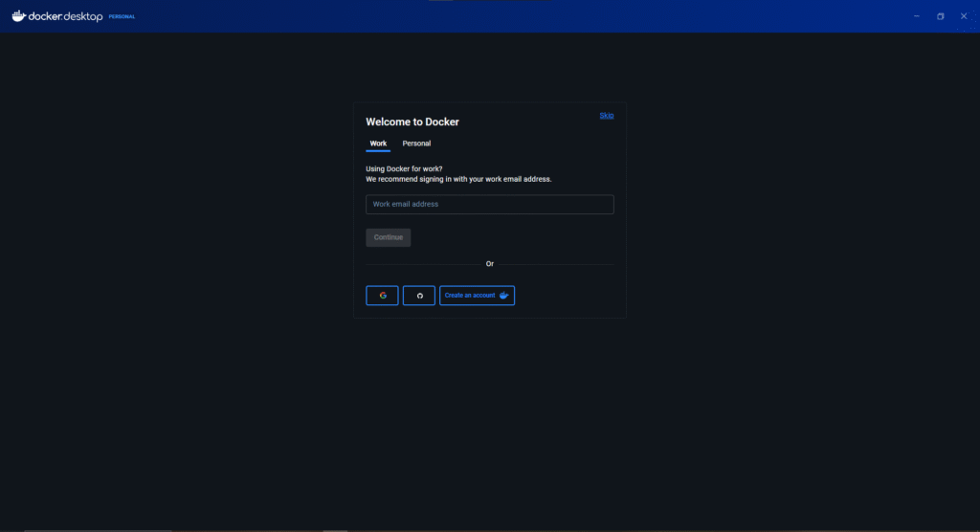Click the 'Or' divider label
Screen dimensions: 980x532
[490, 264]
